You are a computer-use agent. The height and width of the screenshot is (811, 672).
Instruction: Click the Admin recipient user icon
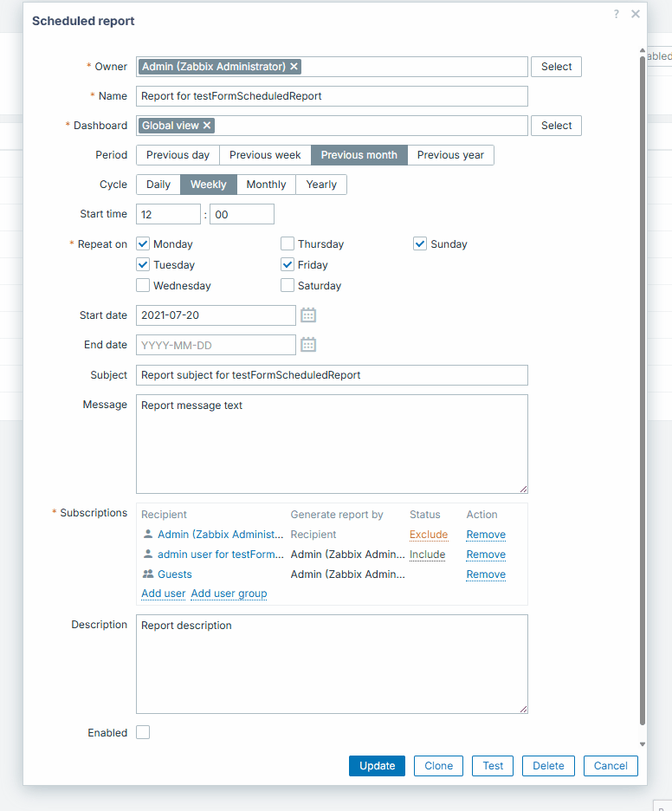pos(148,535)
